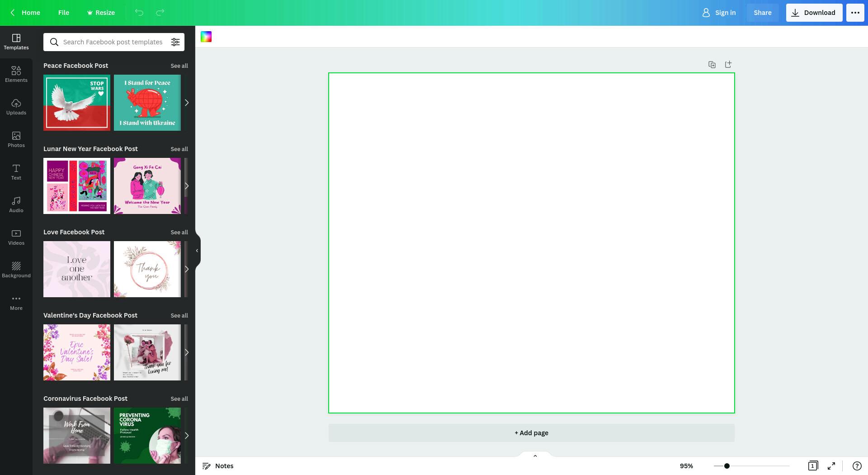
Task: Click the Share button
Action: pyautogui.click(x=763, y=13)
